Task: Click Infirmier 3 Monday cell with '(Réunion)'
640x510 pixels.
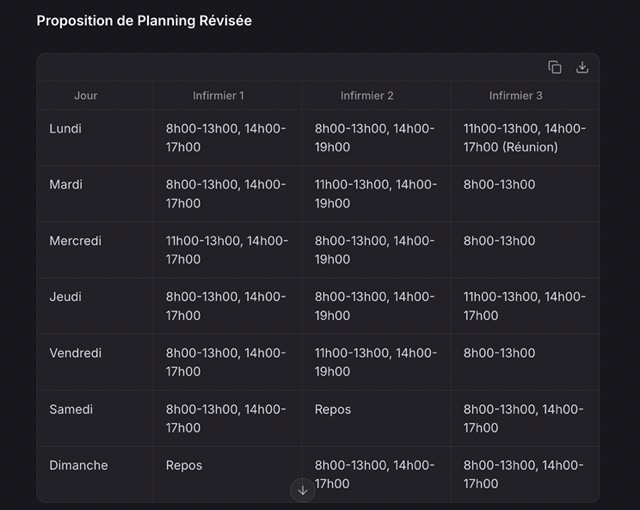Action: point(524,138)
